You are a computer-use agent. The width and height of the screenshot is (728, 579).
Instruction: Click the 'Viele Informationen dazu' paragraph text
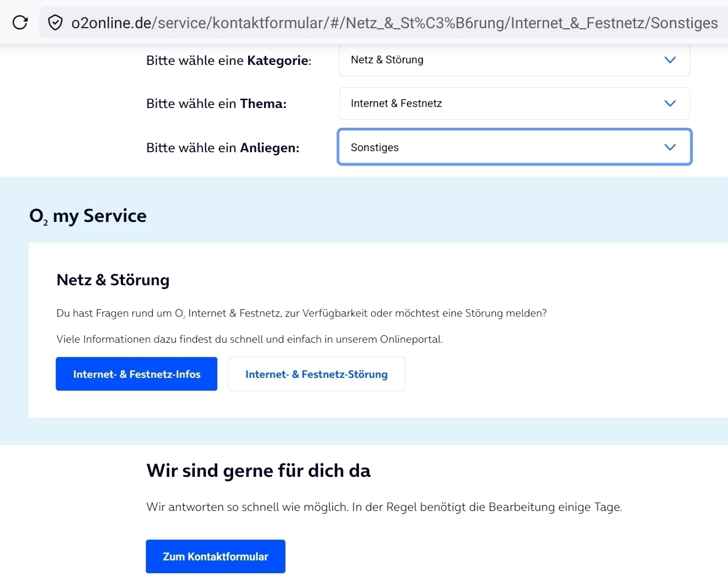tap(249, 340)
